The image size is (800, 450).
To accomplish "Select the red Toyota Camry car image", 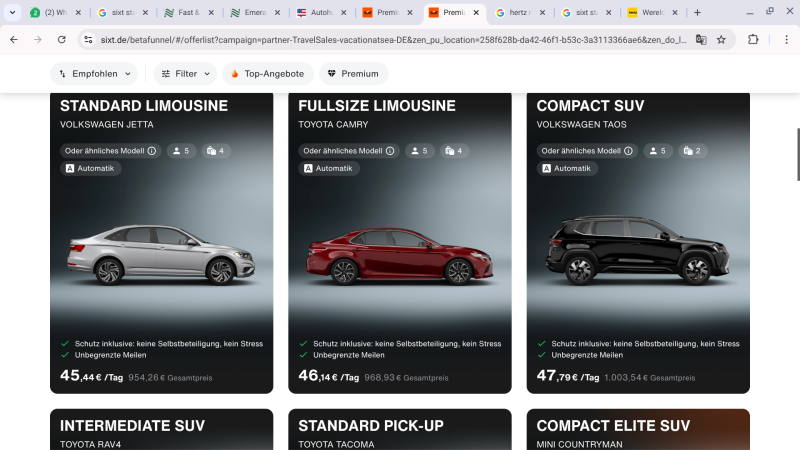I will [x=399, y=256].
